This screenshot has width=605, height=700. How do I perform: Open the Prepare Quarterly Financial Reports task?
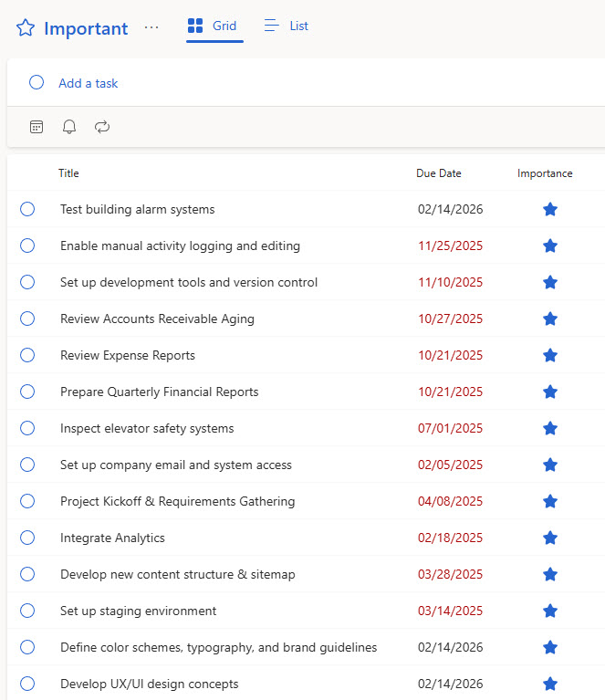point(159,392)
